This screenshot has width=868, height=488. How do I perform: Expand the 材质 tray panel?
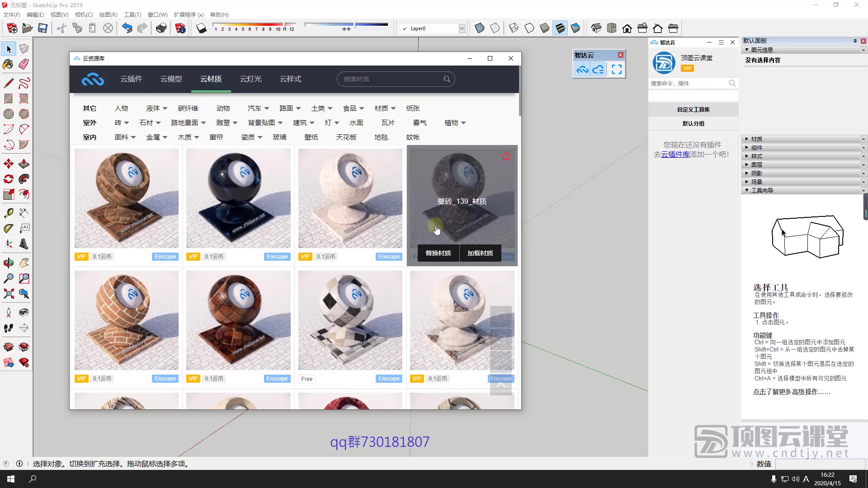point(756,139)
